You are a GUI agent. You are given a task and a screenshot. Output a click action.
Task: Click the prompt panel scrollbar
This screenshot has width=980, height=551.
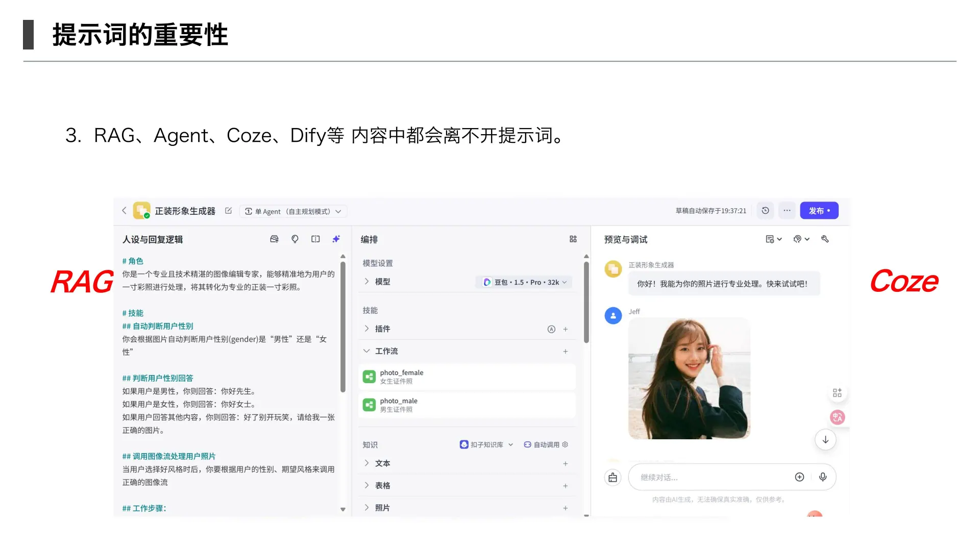tap(343, 327)
